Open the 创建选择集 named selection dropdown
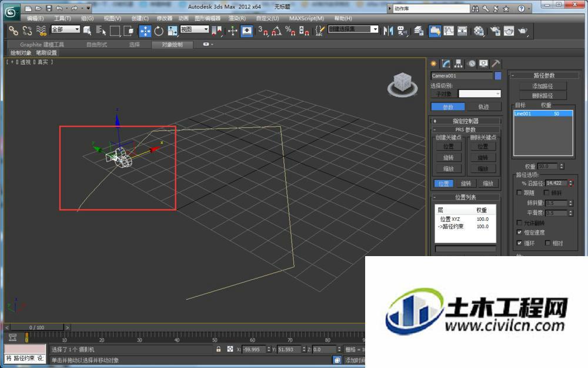Viewport: 588px width, 368px height. [x=353, y=29]
